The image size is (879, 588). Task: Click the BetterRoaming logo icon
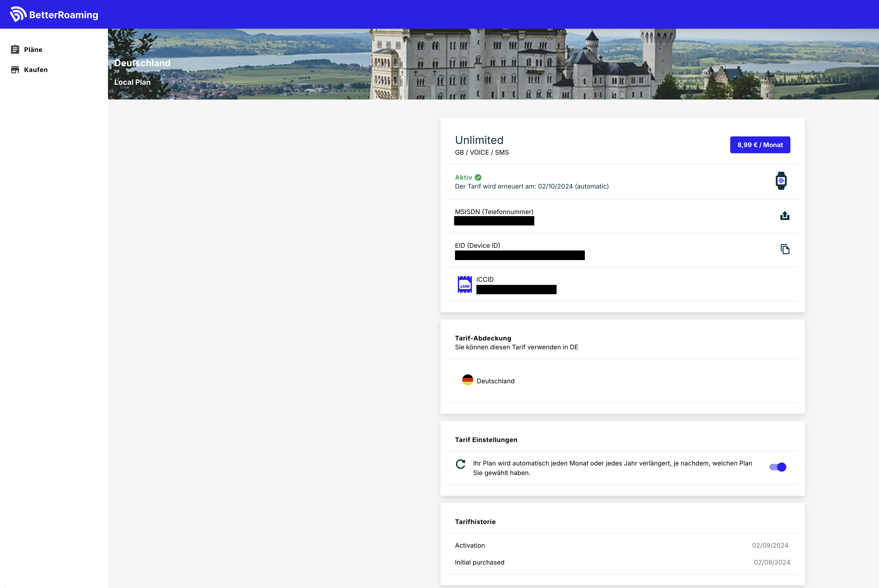[x=18, y=14]
